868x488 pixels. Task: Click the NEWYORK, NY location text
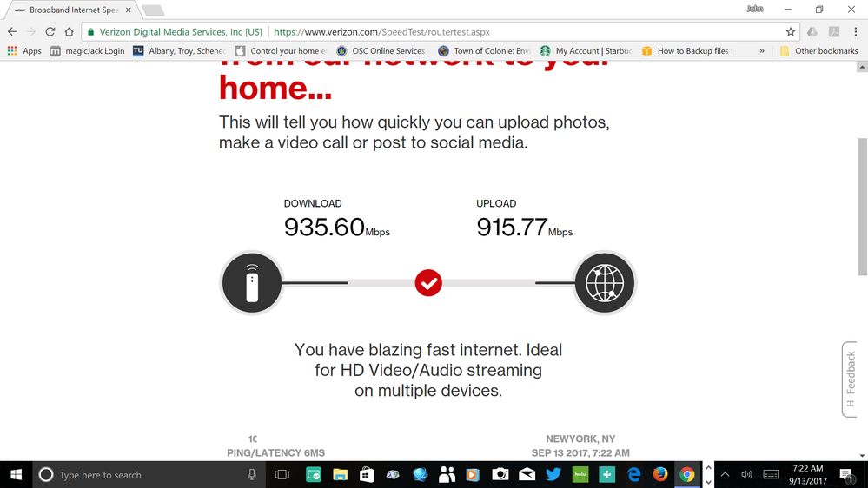[x=580, y=439]
